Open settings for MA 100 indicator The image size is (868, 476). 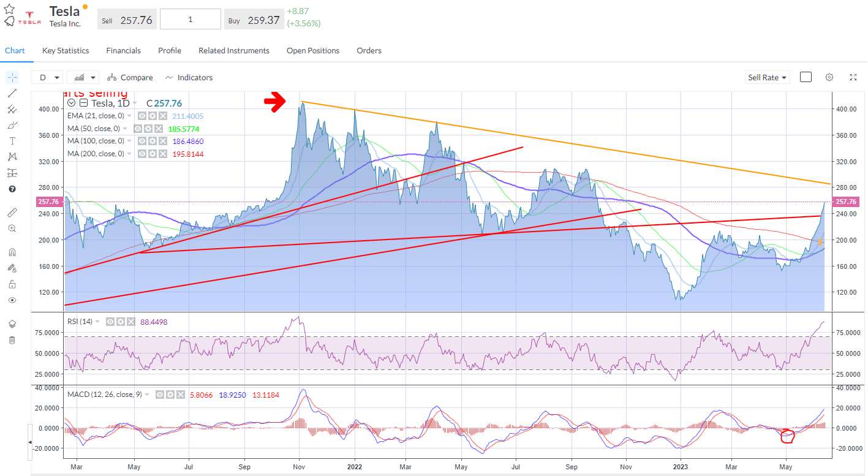coord(152,141)
